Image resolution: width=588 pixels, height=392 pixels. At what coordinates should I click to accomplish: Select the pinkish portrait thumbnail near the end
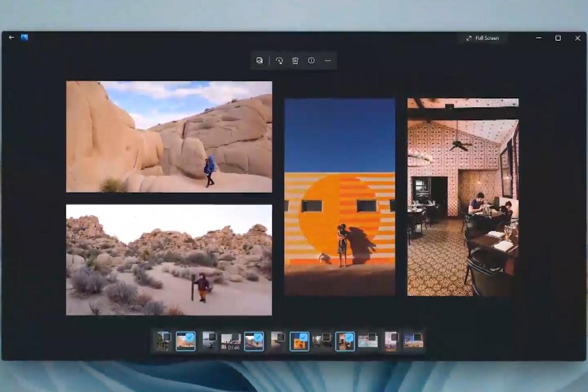point(391,341)
